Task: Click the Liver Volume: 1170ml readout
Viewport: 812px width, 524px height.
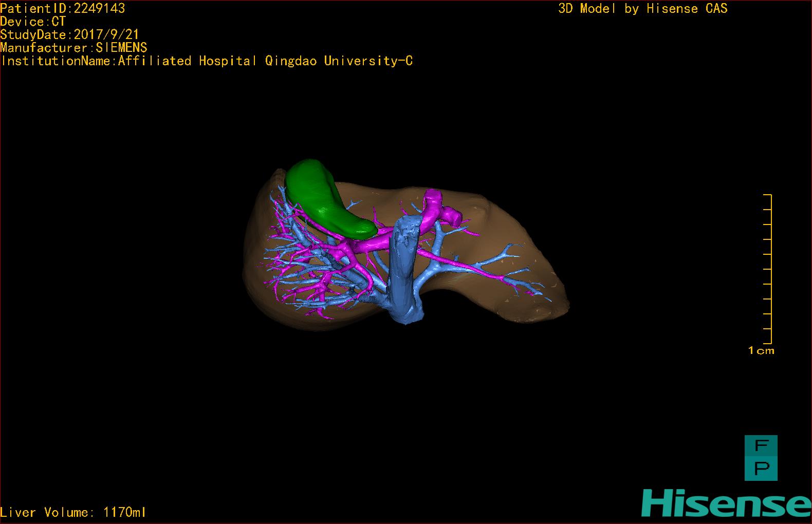Action: [x=73, y=512]
